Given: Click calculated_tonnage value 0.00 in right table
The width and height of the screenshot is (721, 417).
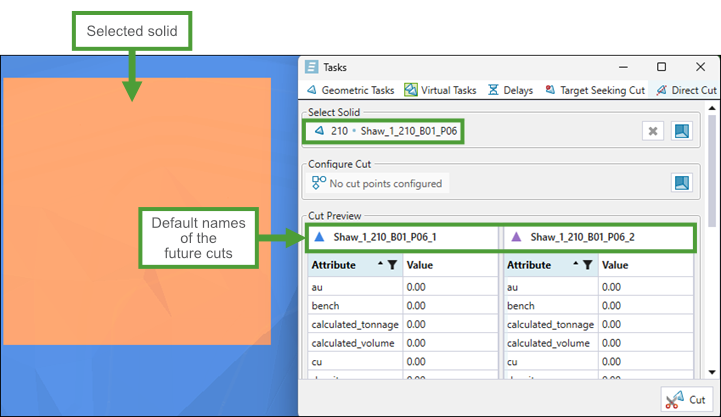Looking at the screenshot, I should [x=612, y=324].
